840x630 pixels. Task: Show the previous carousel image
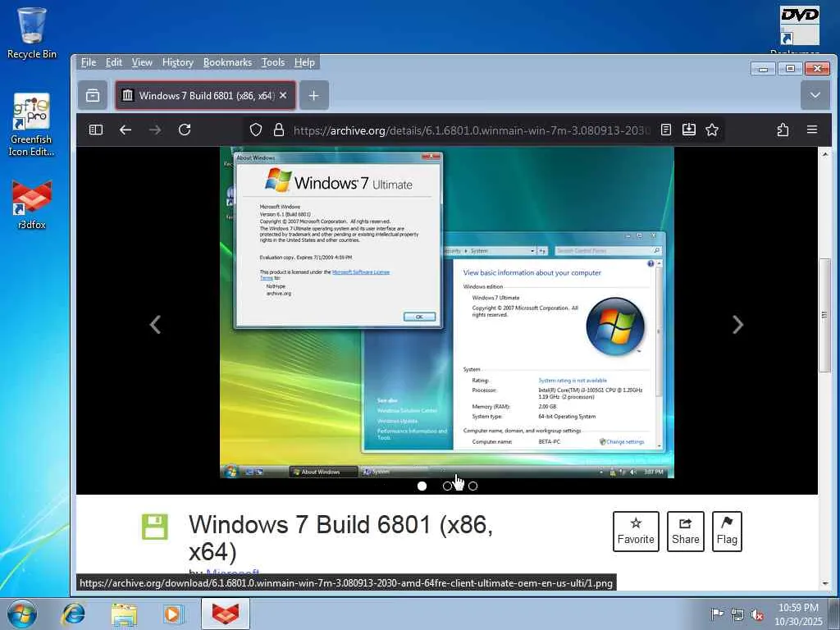click(x=155, y=325)
